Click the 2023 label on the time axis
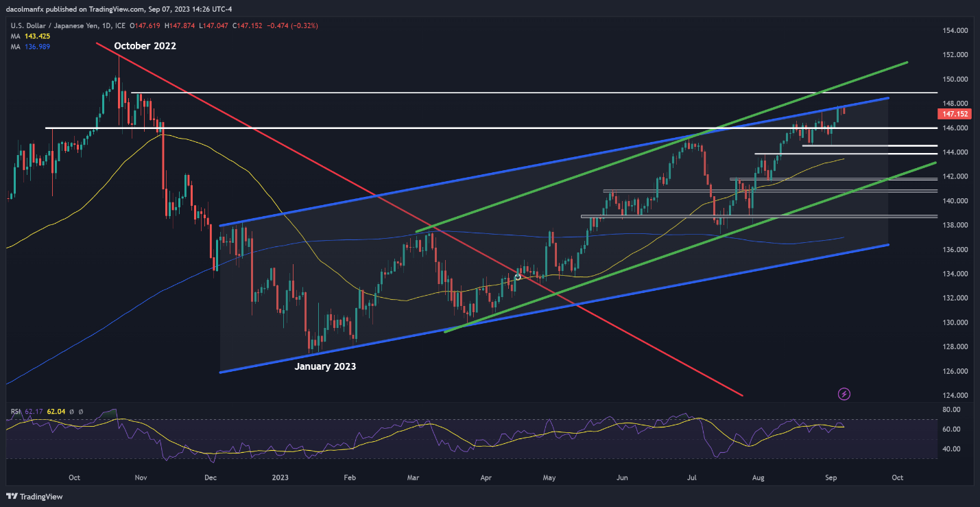The width and height of the screenshot is (980, 507). coord(281,477)
